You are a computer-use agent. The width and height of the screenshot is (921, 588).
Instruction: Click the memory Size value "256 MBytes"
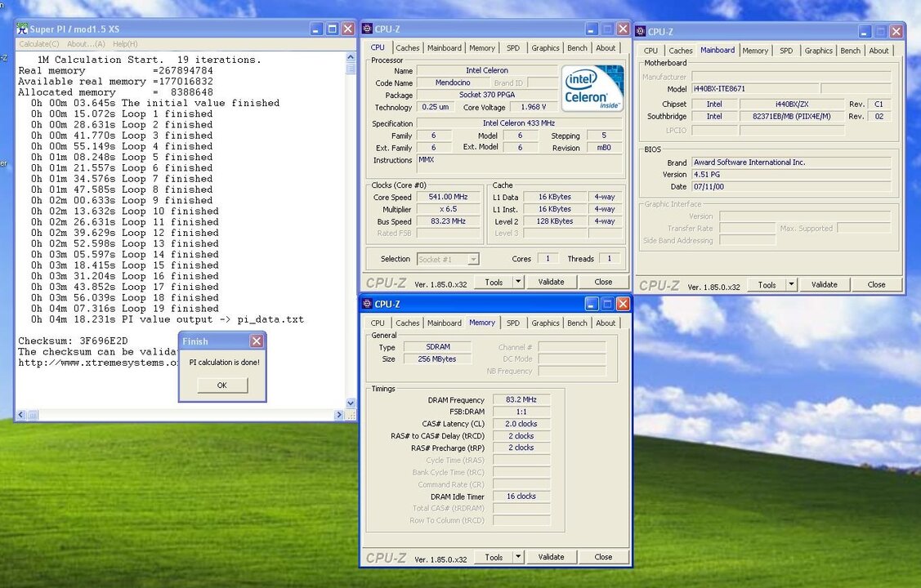pos(437,359)
